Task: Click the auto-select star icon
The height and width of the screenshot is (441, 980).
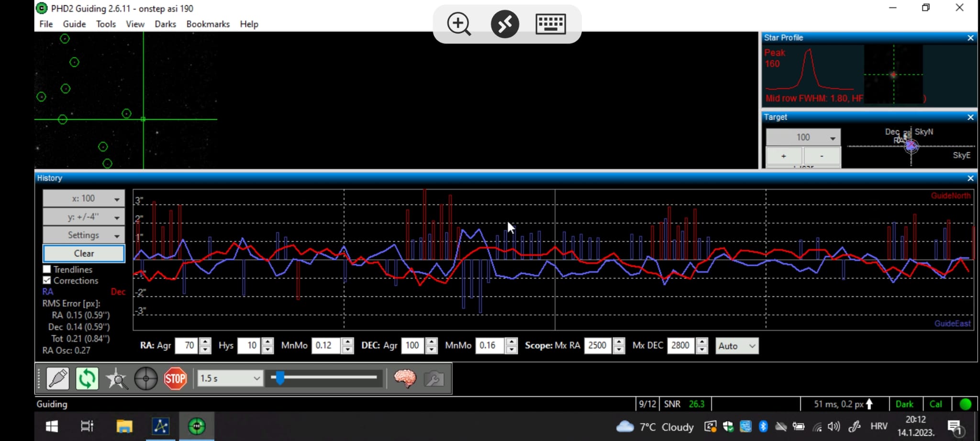Action: [116, 379]
